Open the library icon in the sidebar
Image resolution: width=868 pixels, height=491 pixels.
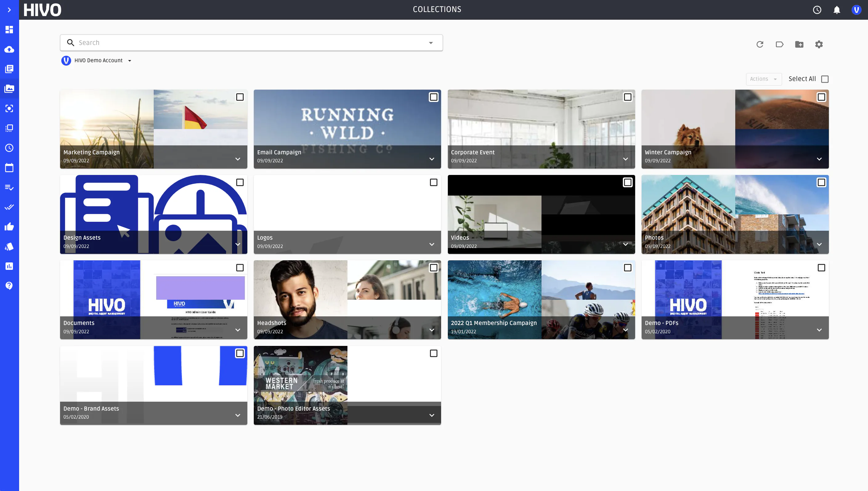9,69
